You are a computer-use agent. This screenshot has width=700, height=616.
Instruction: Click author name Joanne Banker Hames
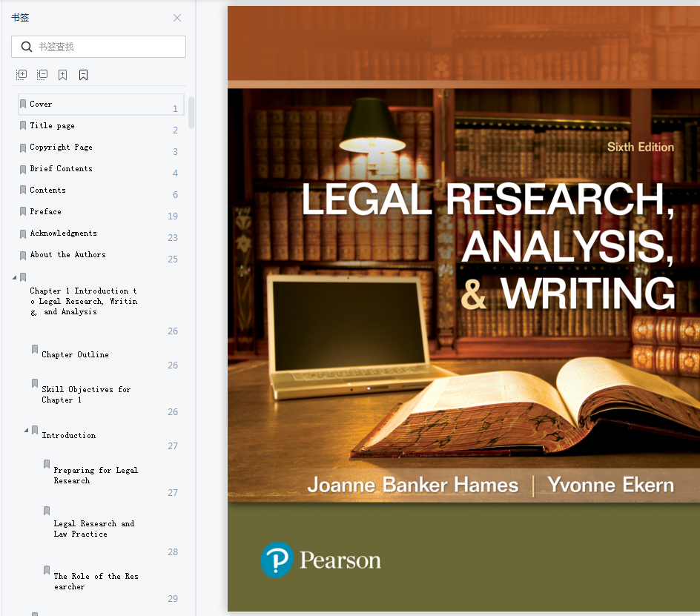tap(413, 485)
